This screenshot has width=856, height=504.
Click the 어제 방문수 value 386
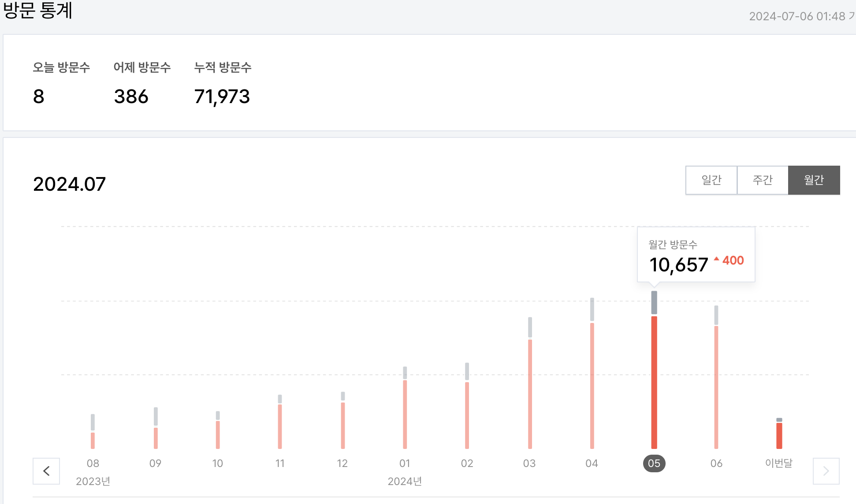(x=131, y=96)
